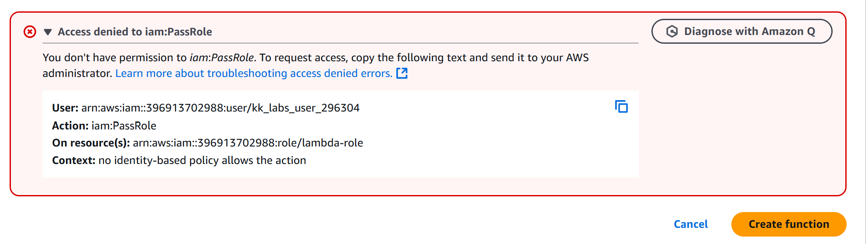Image resolution: width=868 pixels, height=244 pixels.
Task: Click the bold On resource(s): label
Action: (91, 143)
